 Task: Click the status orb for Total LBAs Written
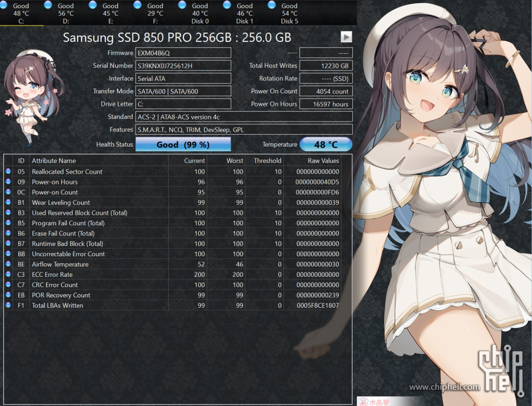click(8, 305)
